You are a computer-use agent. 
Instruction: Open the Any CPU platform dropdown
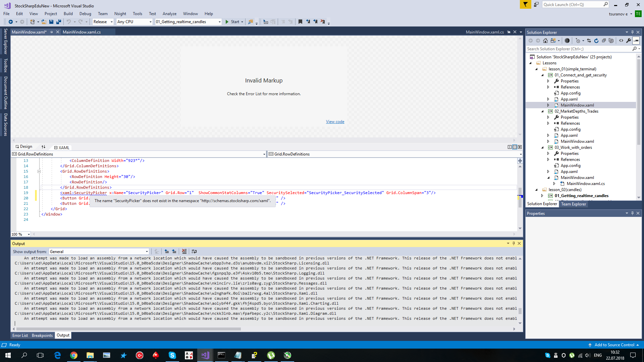[x=135, y=22]
